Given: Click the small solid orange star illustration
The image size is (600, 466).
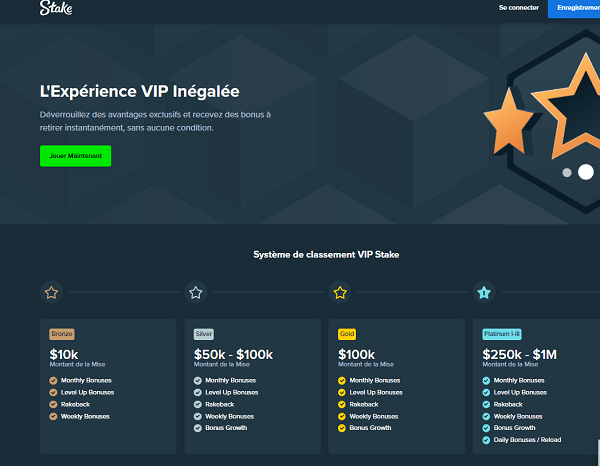Looking at the screenshot, I should click(509, 122).
